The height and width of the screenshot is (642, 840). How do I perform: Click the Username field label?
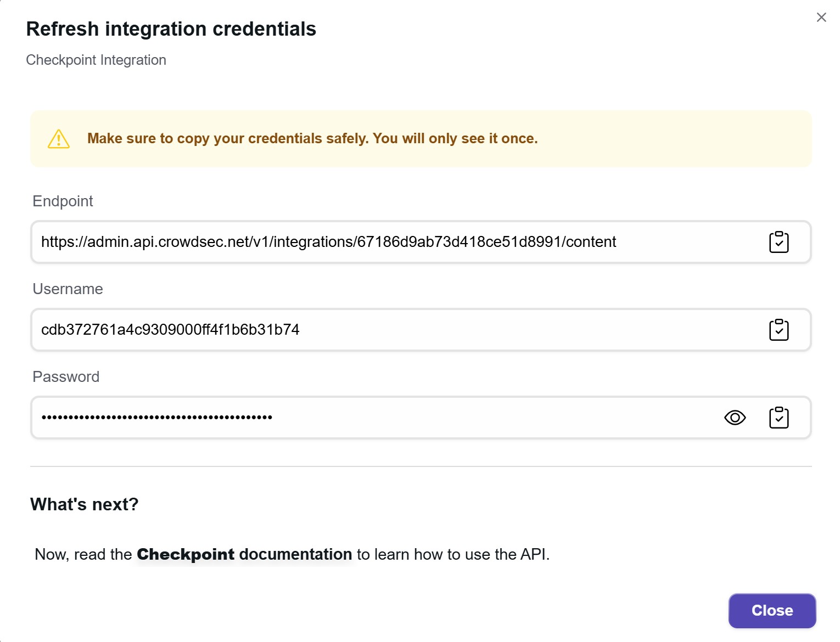click(68, 289)
